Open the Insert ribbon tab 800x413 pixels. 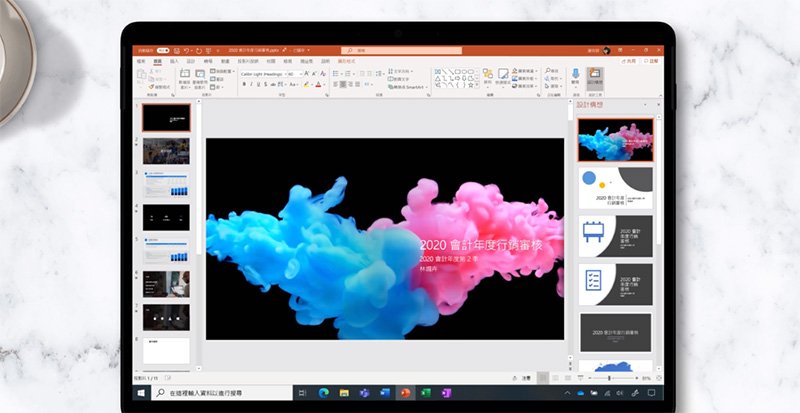[174, 61]
